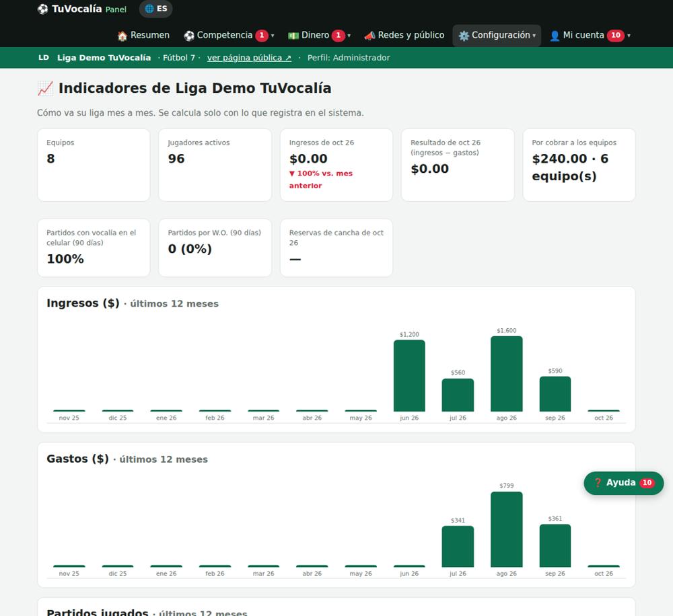Image resolution: width=673 pixels, height=616 pixels.
Task: Click the '$240.00 · 6 equipo(s)' value
Action: [570, 167]
